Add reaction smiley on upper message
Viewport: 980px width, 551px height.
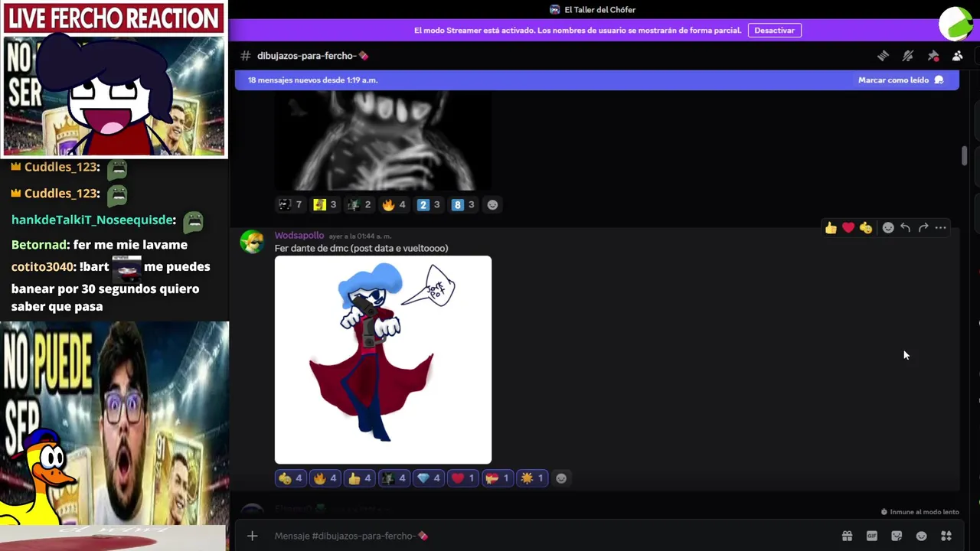(492, 204)
